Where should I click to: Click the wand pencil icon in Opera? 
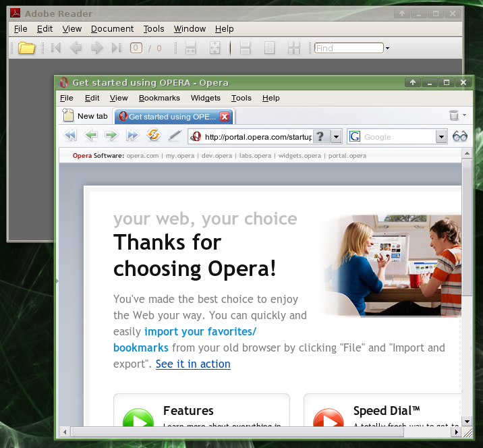(175, 135)
